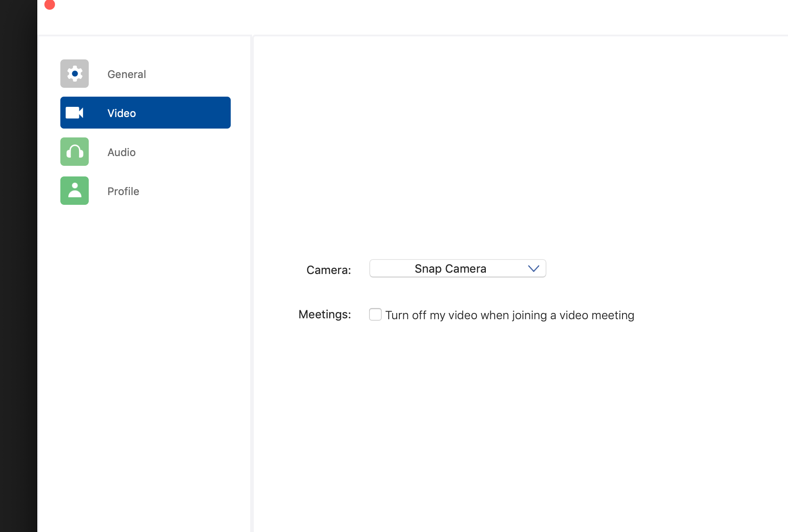Enable the turn off my video checkbox
The width and height of the screenshot is (788, 532).
point(375,314)
